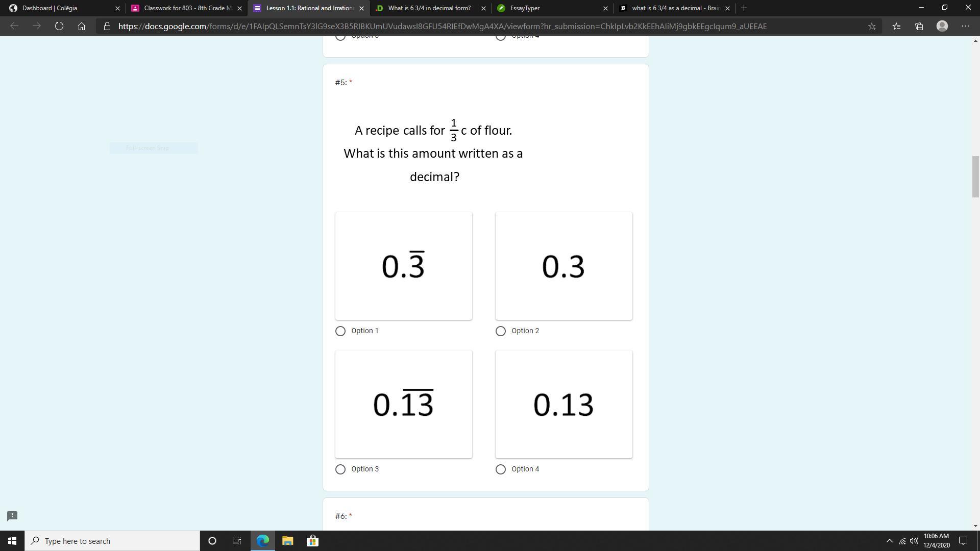Open the Collections icon in toolbar
Image resolution: width=980 pixels, height=551 pixels.
[919, 26]
